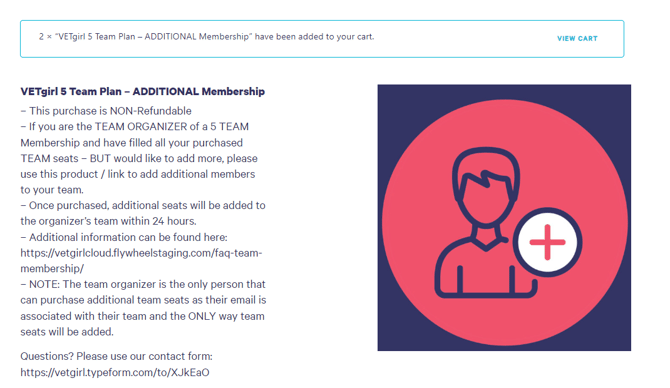
Task: Click the 'ONLY way team seats' line
Action: 142,316
